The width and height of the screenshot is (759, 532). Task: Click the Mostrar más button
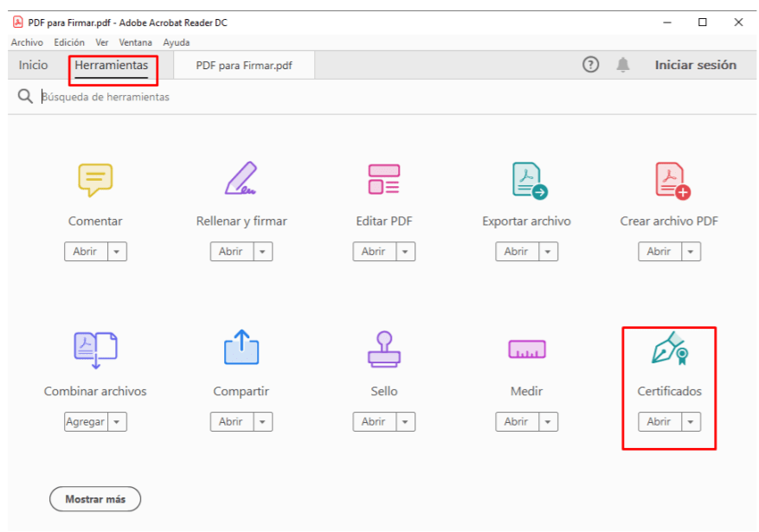click(x=95, y=499)
